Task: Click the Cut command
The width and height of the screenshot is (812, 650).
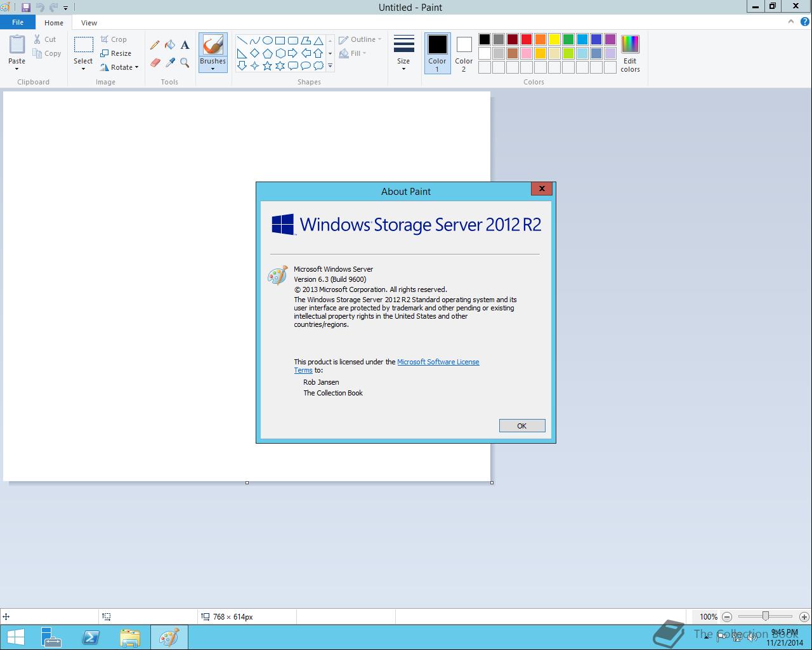Action: click(45, 39)
